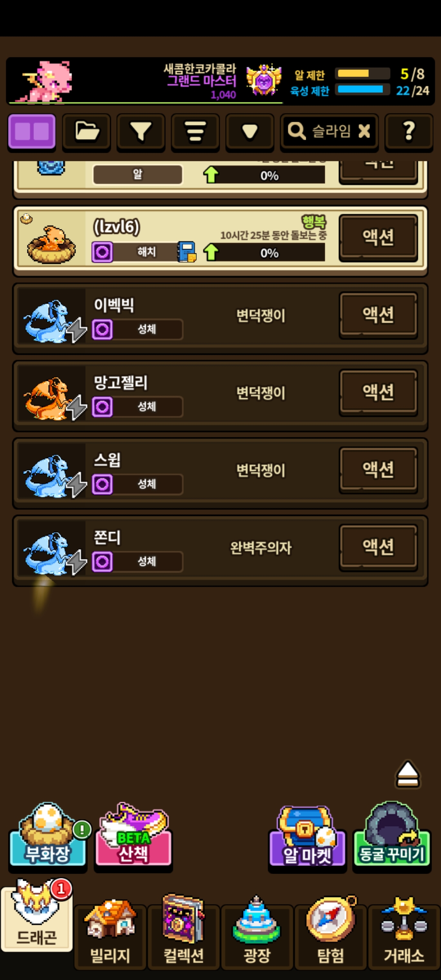Toggle purple gem badge on 스윕

pos(102,484)
